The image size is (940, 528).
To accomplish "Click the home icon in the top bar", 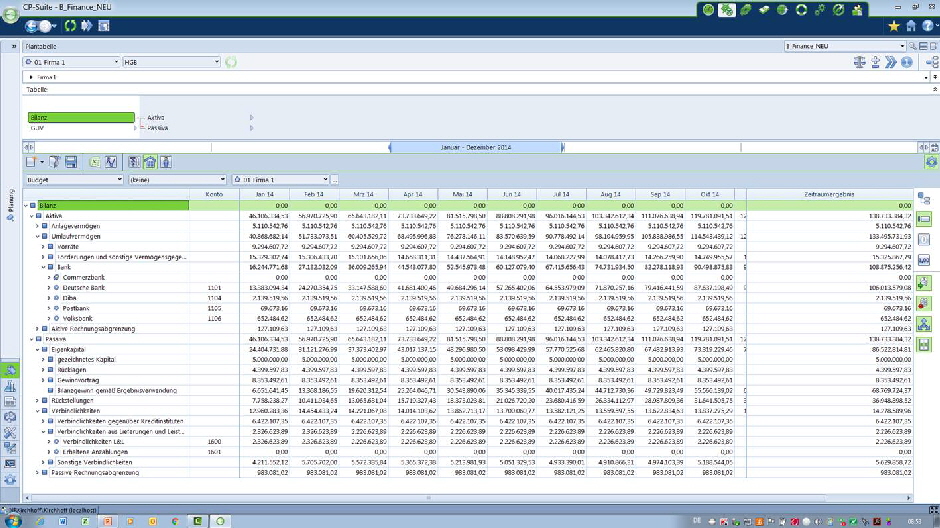I will [911, 26].
